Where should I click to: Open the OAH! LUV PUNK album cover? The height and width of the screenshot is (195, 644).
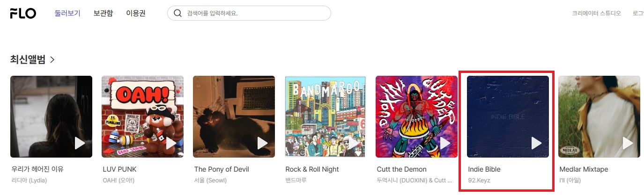(x=142, y=116)
